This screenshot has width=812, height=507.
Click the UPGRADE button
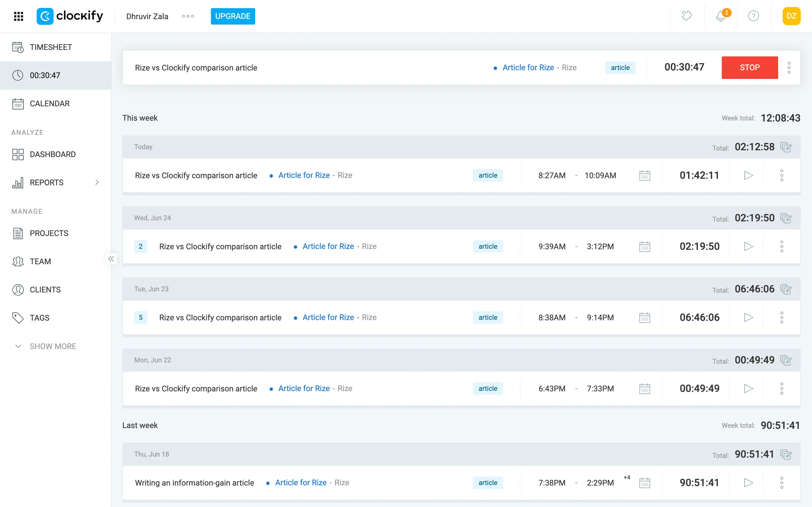coord(233,16)
